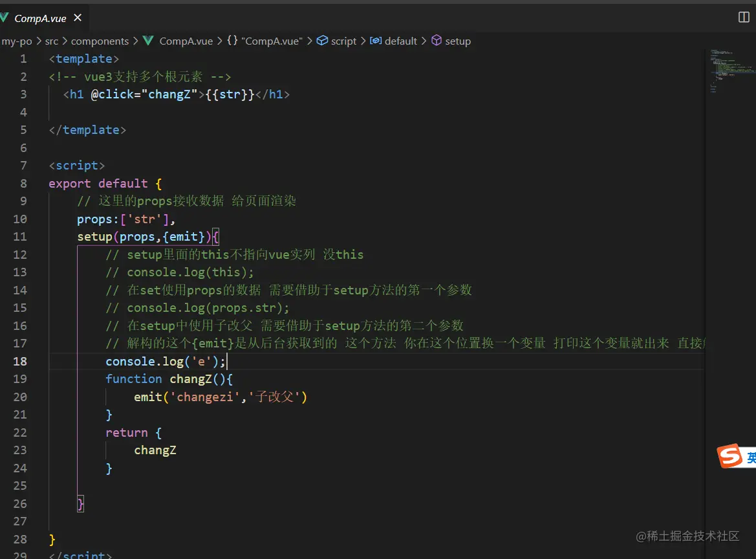Click 'setup(props,{emit}){' on line 11

click(148, 237)
